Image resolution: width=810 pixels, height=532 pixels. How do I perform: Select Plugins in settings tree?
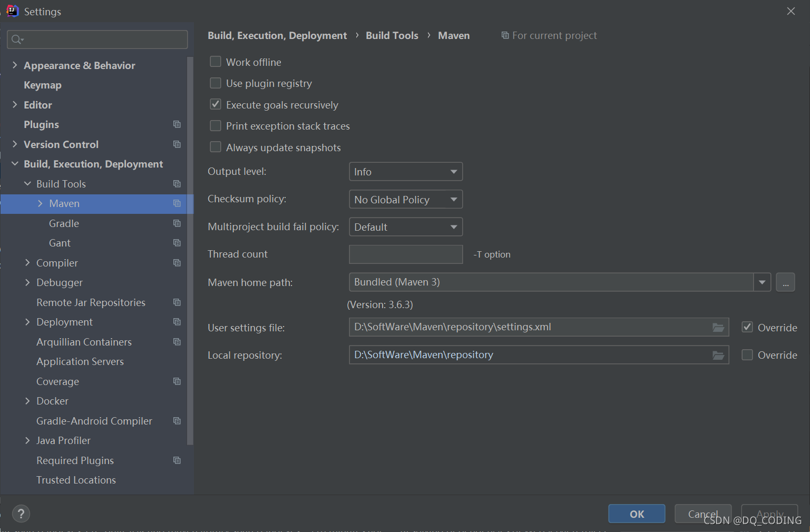click(41, 124)
